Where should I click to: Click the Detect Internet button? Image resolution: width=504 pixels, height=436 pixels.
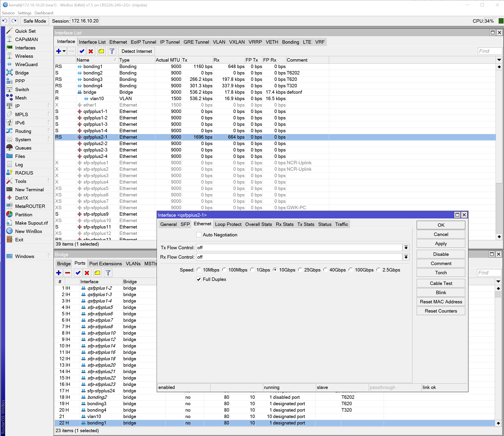pyautogui.click(x=136, y=51)
